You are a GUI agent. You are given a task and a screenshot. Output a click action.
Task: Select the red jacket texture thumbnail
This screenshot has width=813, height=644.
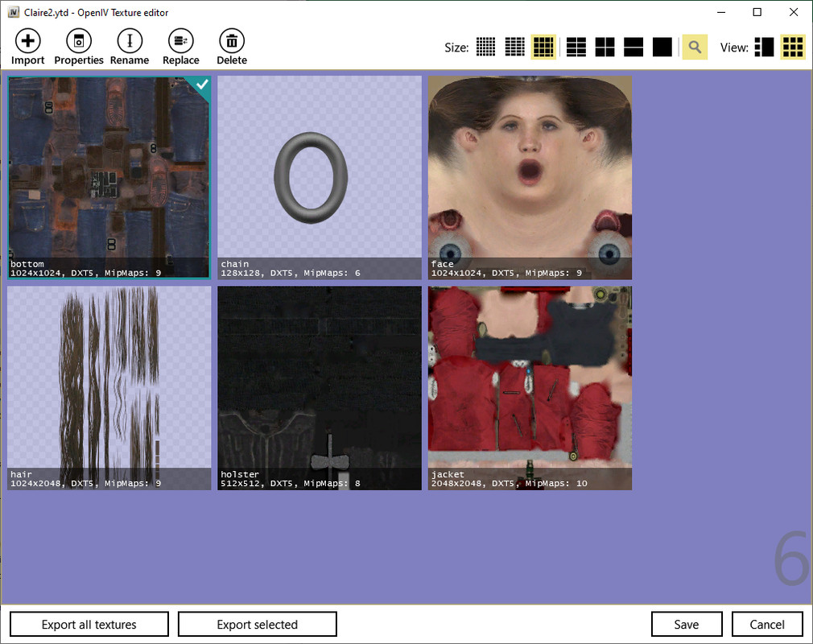(x=530, y=388)
